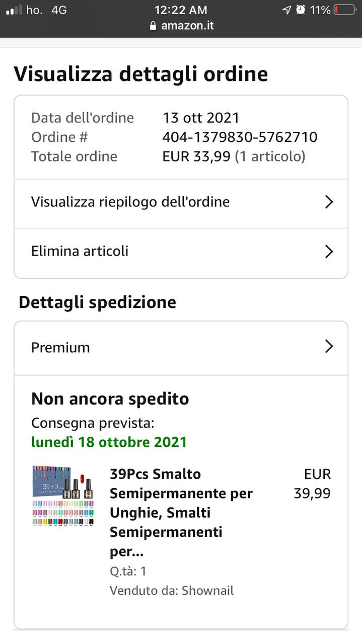
Task: Tap the lock icon beside amazon.it
Action: (x=153, y=26)
